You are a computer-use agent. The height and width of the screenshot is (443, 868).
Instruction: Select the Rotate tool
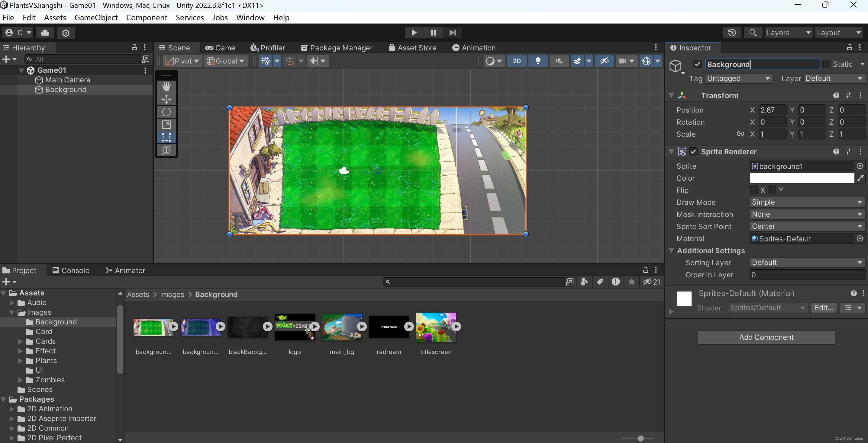click(x=166, y=112)
